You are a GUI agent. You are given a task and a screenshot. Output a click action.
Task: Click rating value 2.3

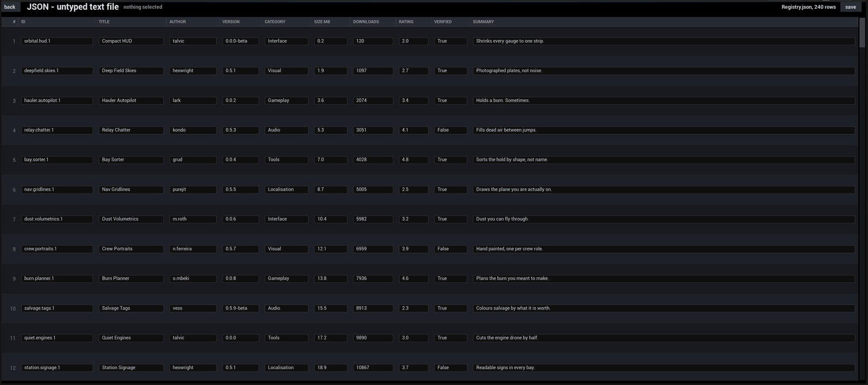point(413,308)
